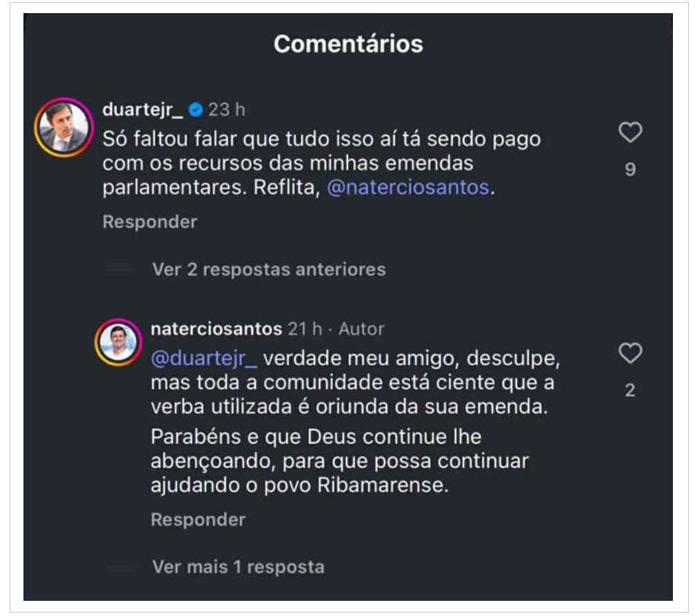Click the Autor label on the reply

[361, 329]
